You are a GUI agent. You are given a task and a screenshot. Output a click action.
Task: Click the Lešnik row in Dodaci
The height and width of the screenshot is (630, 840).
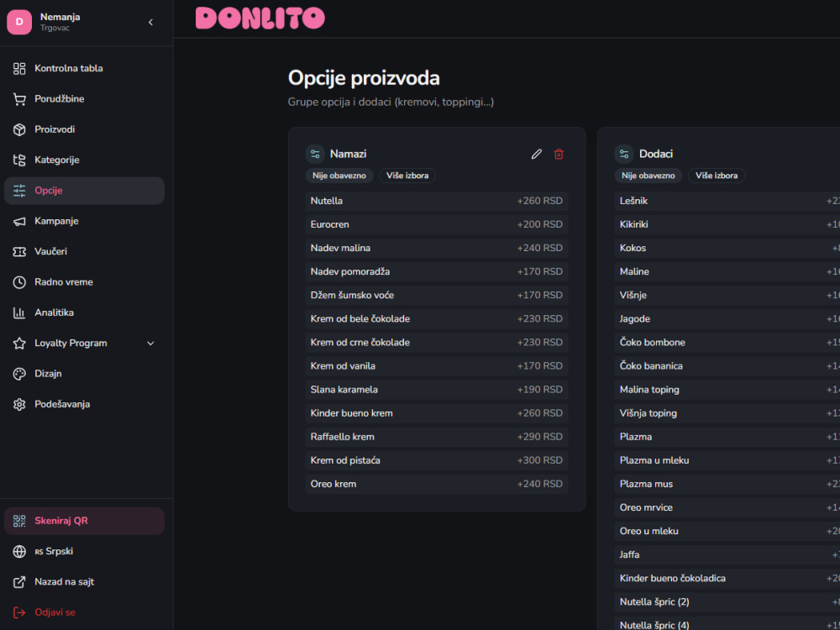tap(727, 201)
